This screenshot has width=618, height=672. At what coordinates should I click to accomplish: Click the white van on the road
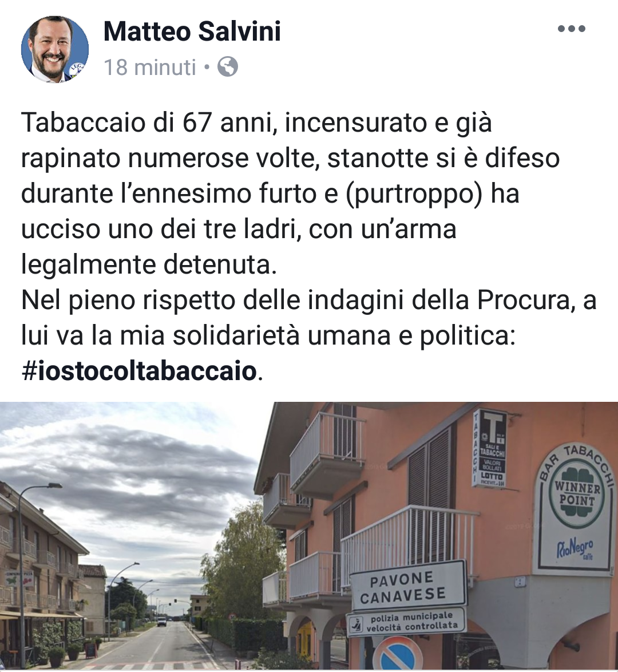point(161,622)
